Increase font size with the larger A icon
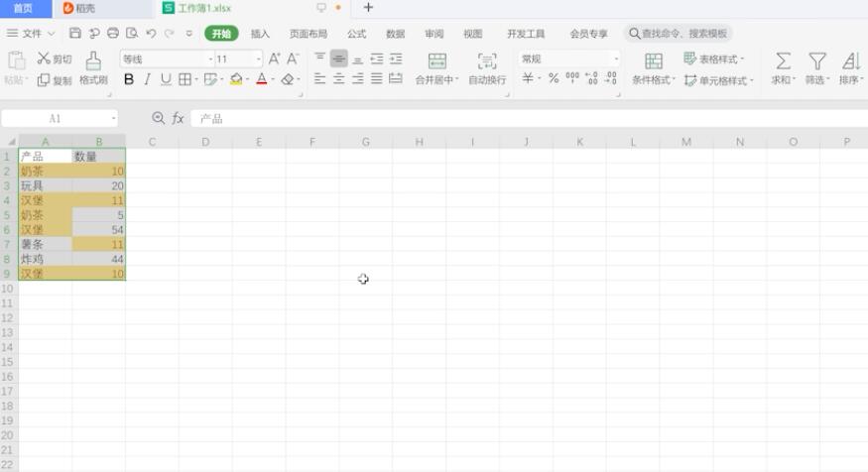 [274, 59]
